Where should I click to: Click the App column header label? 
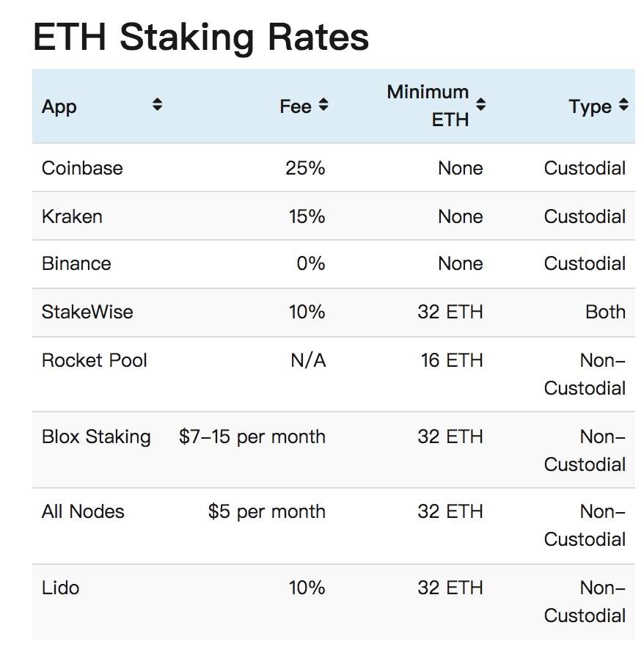pyautogui.click(x=59, y=107)
